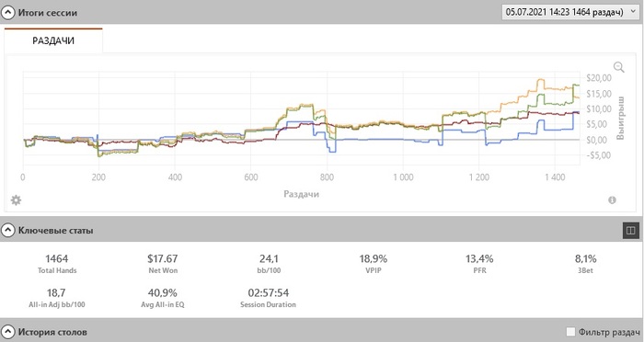Click the 800 hands marker on the x-axis
Image resolution: width=644 pixels, height=342 pixels.
pos(327,177)
